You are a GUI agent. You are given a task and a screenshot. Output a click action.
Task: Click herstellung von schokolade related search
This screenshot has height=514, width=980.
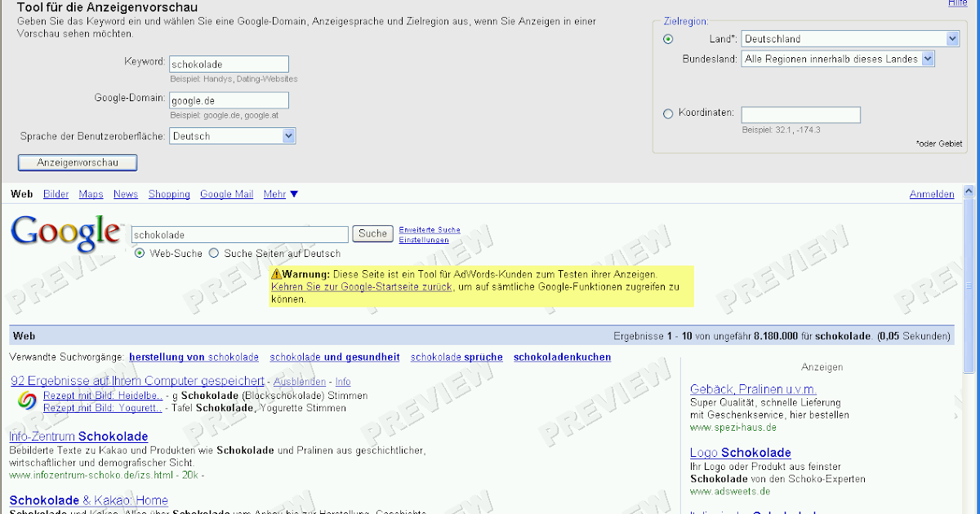point(194,357)
